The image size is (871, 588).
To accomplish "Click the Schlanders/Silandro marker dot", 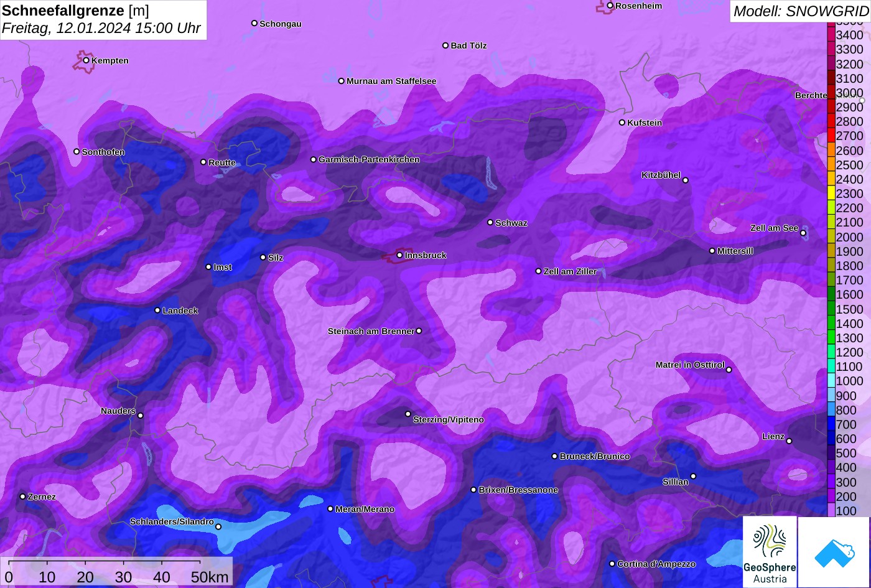I will (218, 527).
